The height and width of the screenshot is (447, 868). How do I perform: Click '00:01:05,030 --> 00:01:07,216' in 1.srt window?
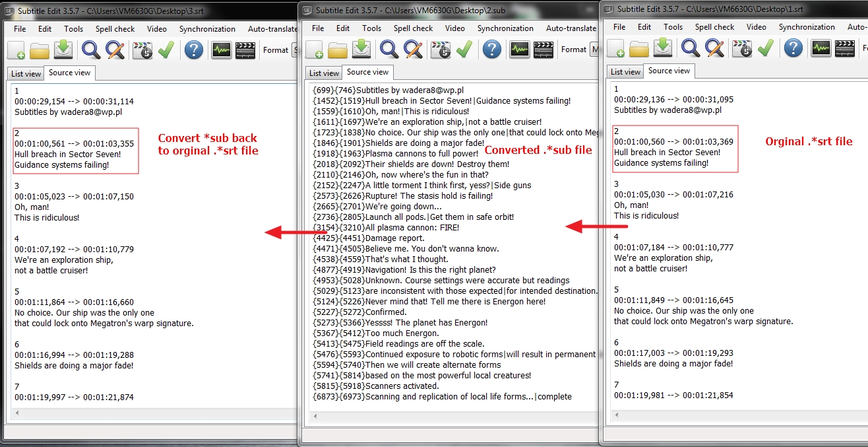click(x=675, y=195)
